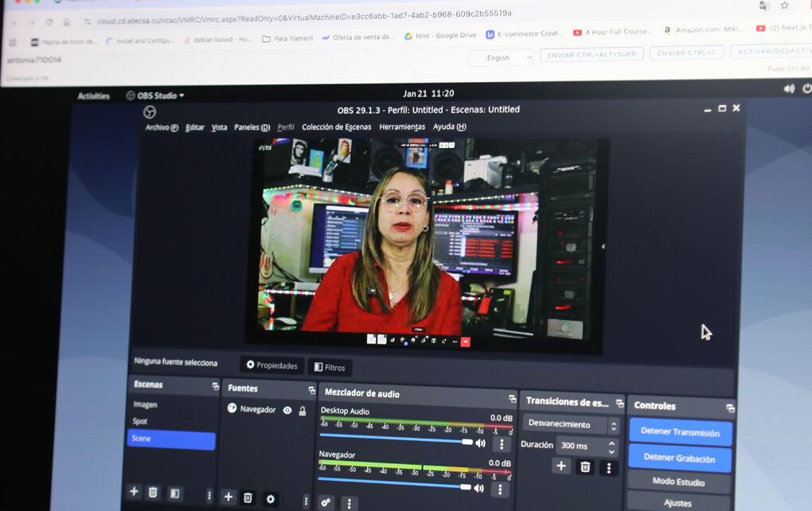The image size is (812, 511).
Task: Mute the Desktop Audio speaker icon
Action: [480, 443]
